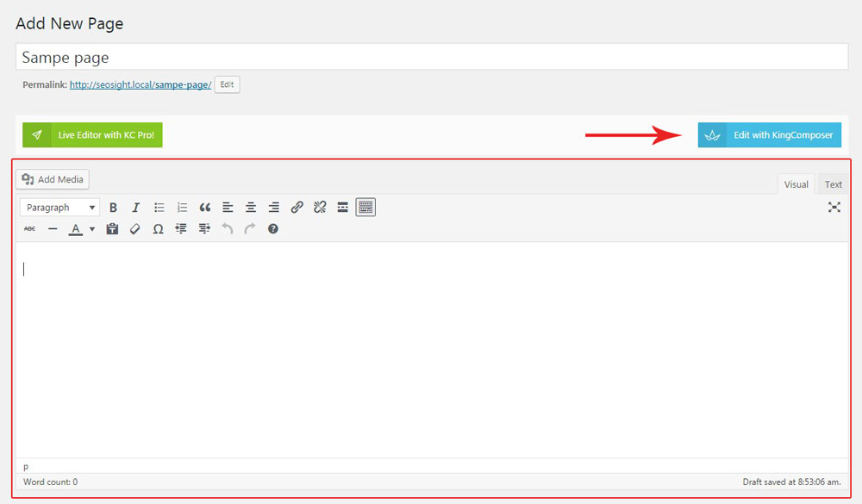Toggle bold formatting in the editor toolbar

pyautogui.click(x=113, y=208)
